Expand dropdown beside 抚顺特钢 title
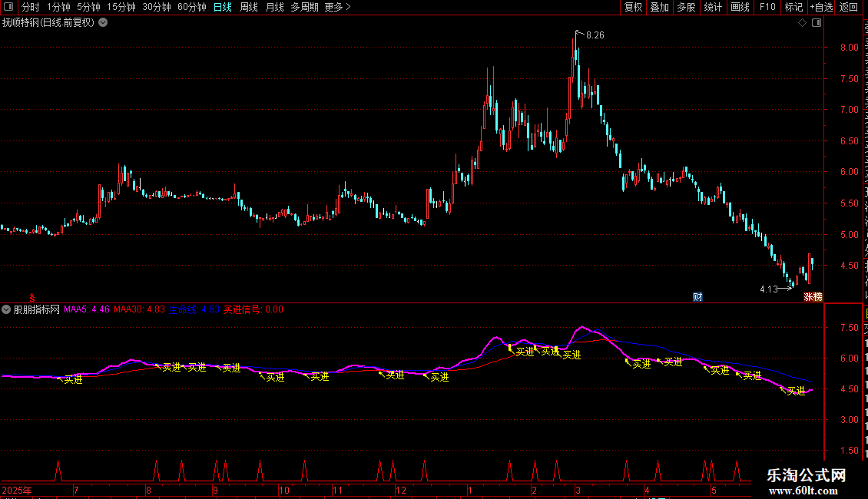 coord(103,23)
